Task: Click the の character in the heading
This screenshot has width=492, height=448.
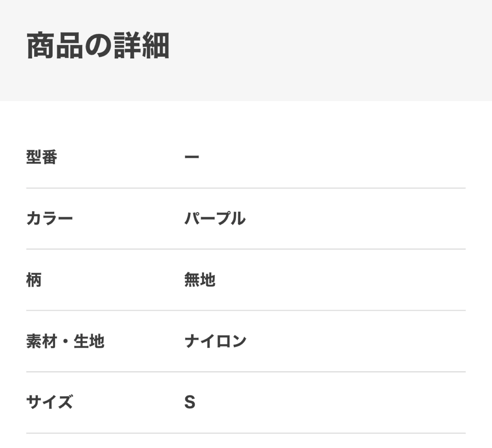Action: click(98, 46)
